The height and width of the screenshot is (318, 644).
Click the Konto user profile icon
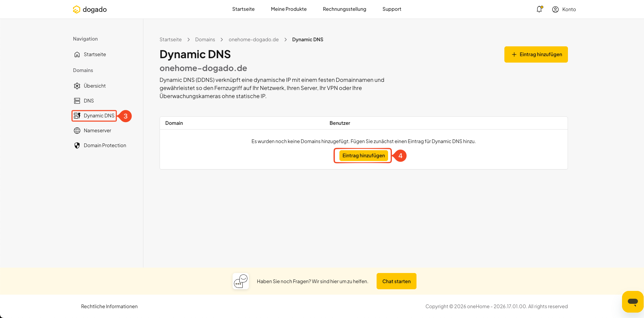pos(555,9)
